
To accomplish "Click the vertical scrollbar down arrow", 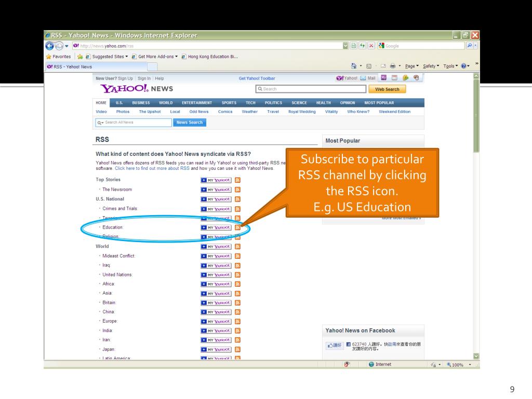I will [x=476, y=356].
